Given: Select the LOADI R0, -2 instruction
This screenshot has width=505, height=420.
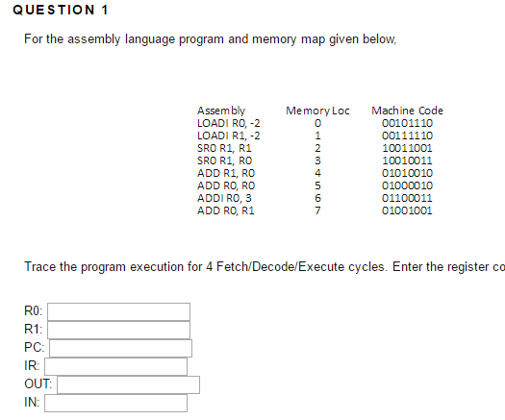Looking at the screenshot, I should click(228, 123).
